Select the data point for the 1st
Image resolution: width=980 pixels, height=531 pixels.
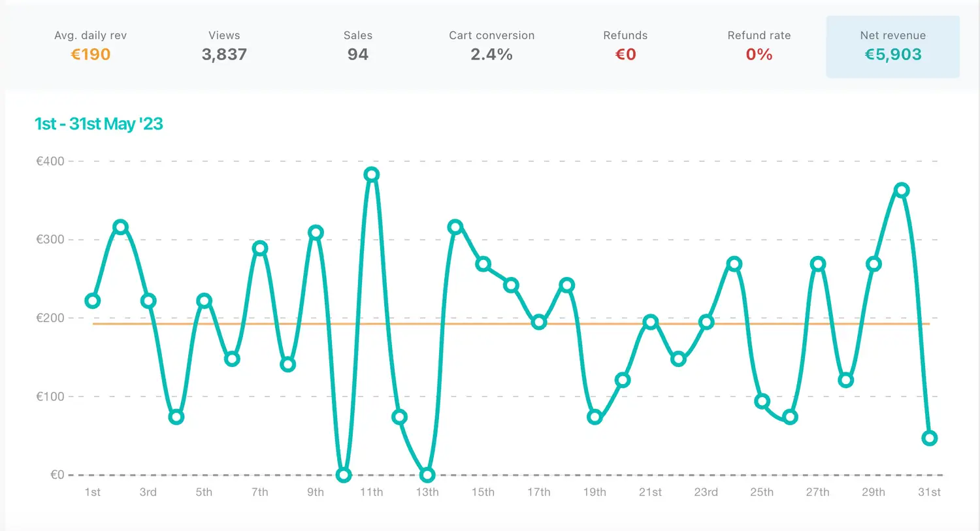[x=93, y=301]
